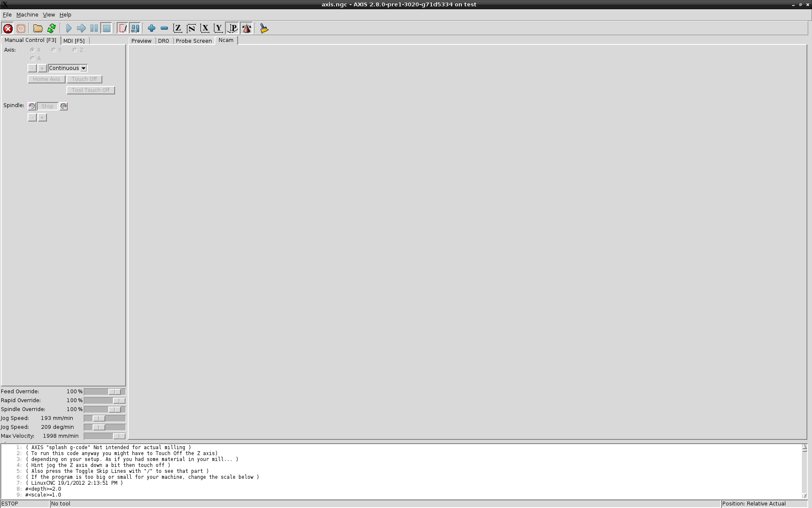
Task: Click the G-code listing scrollbar down arrow
Action: [x=804, y=496]
